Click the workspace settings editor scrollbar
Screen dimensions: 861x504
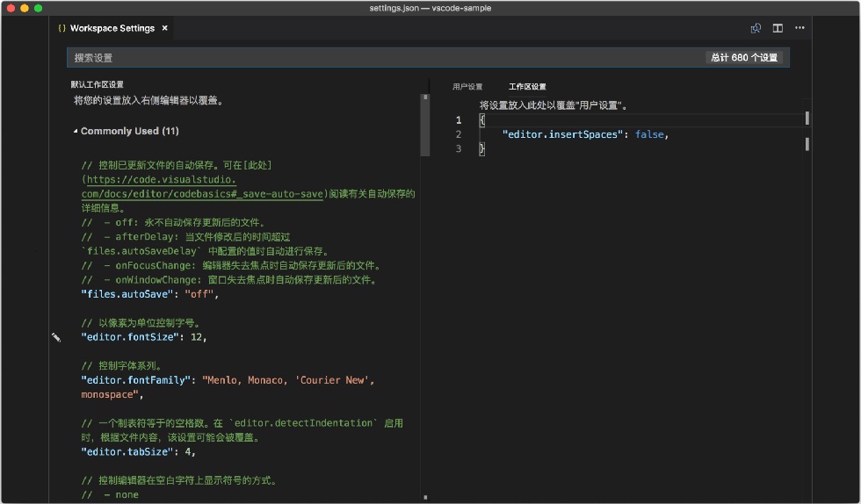807,131
